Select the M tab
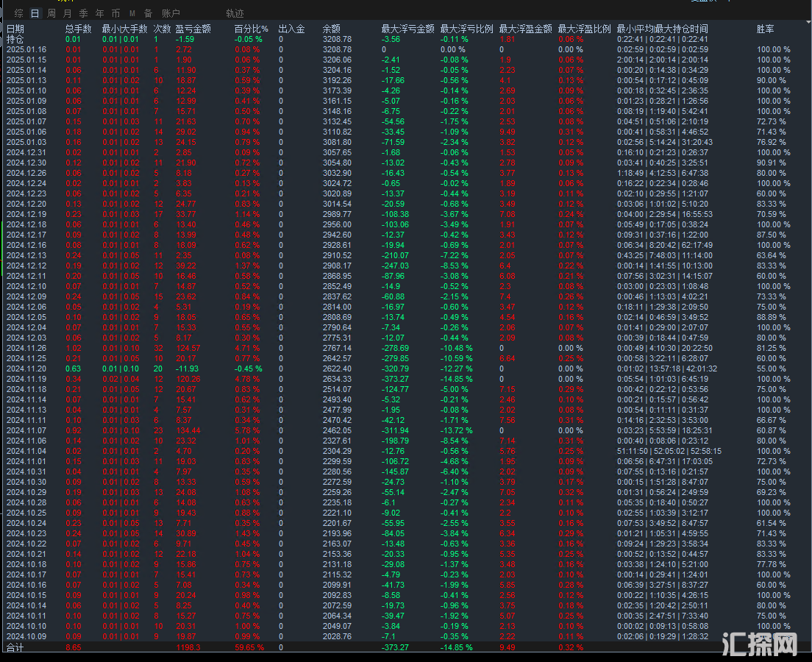 [x=132, y=13]
